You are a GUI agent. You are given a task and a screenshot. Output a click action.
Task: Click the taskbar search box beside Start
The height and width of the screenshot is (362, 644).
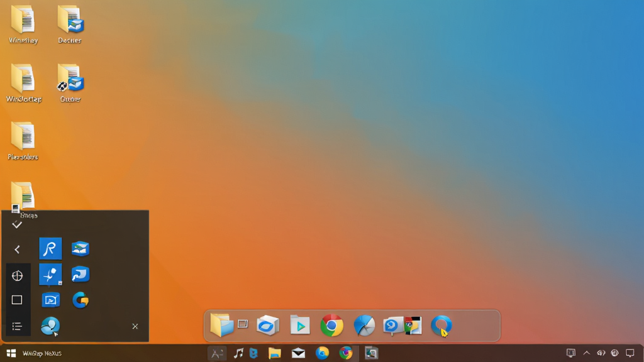[x=42, y=353]
